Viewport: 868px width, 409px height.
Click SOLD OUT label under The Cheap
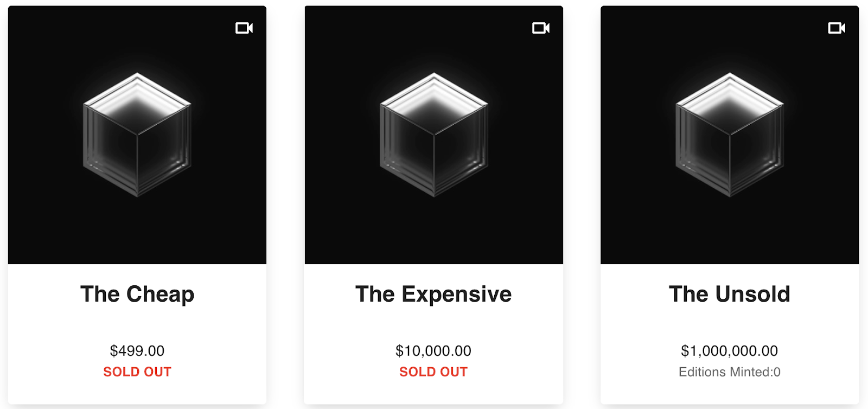click(137, 372)
